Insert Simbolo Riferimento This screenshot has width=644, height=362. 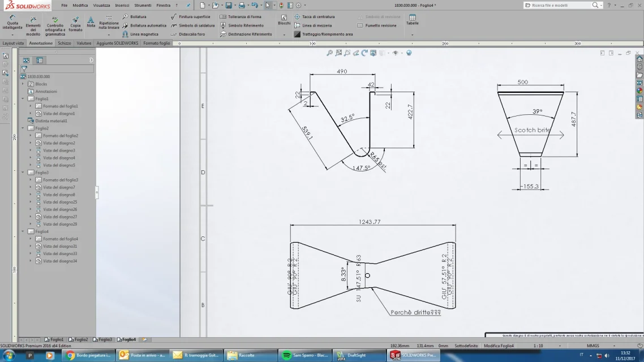(x=242, y=25)
